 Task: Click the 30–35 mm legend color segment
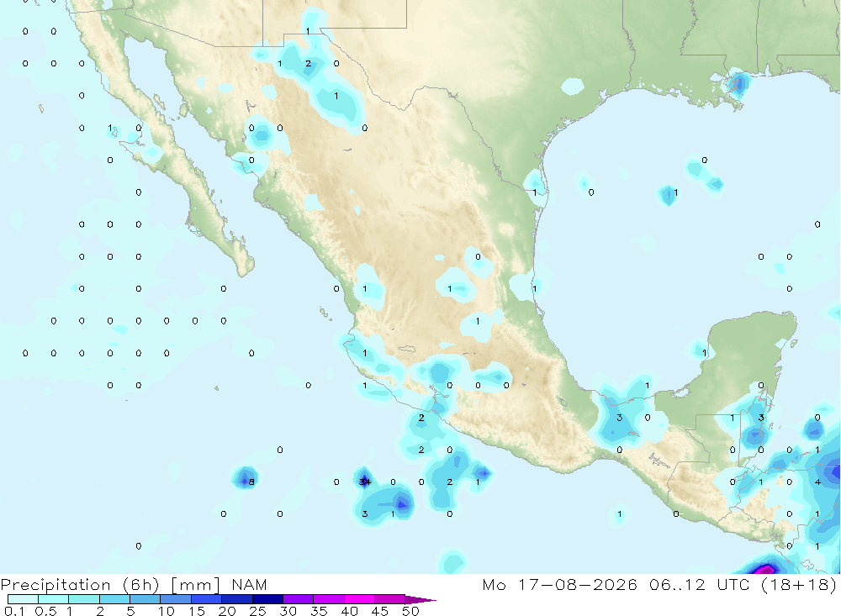pos(299,599)
